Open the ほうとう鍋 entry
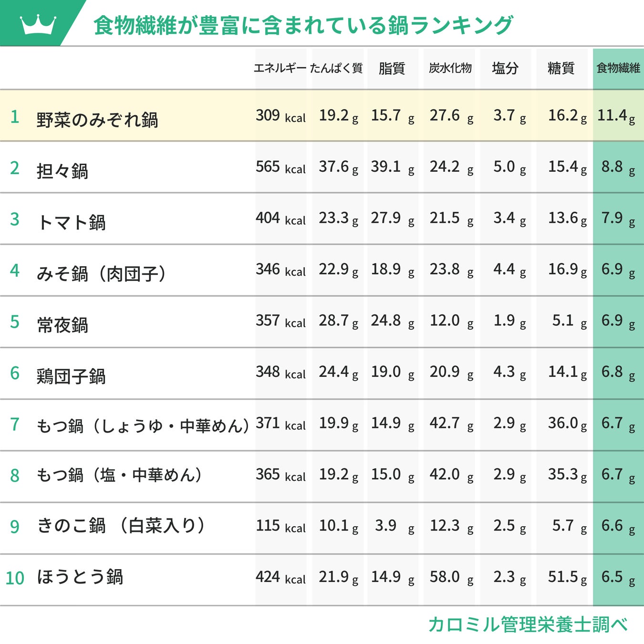 coord(80,577)
